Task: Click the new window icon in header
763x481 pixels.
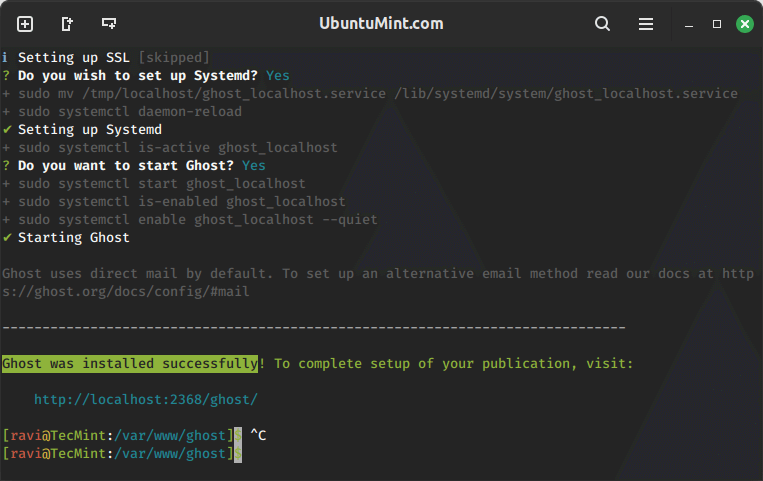Action: (109, 23)
